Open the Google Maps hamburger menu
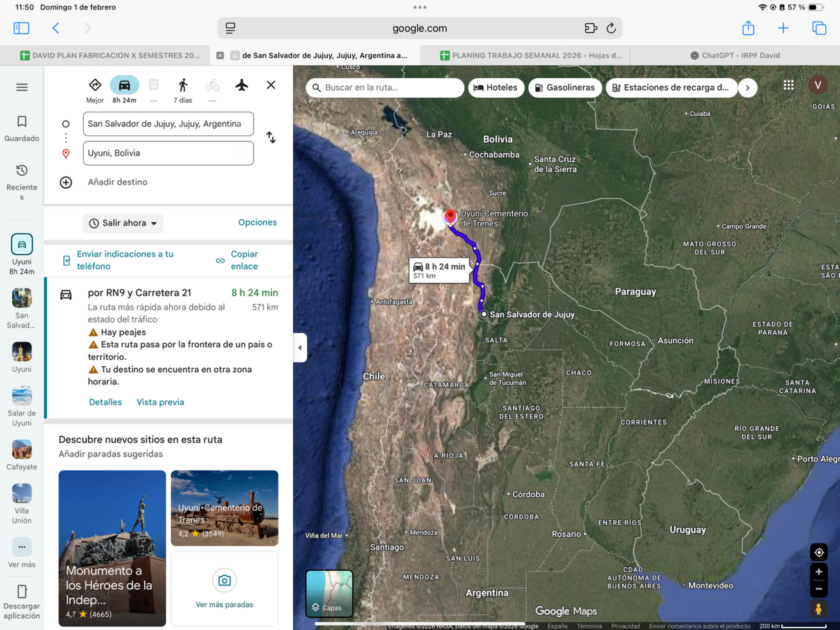Image resolution: width=840 pixels, height=630 pixels. [x=22, y=87]
